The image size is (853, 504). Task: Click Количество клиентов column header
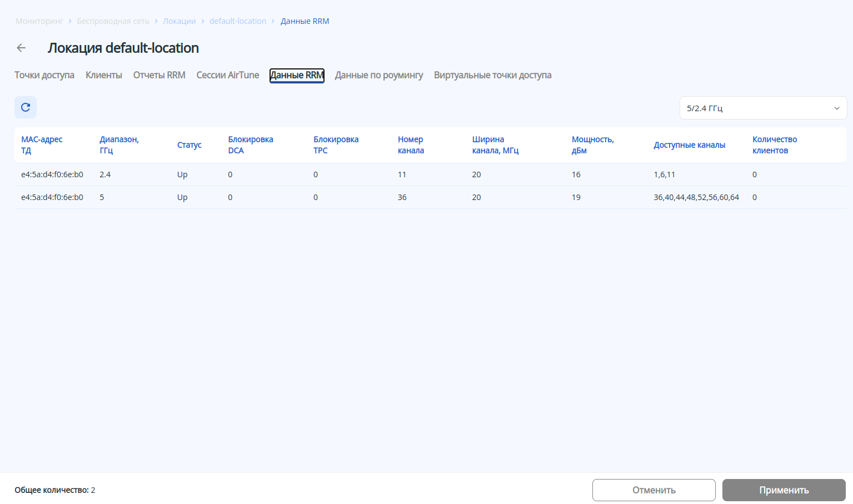775,145
